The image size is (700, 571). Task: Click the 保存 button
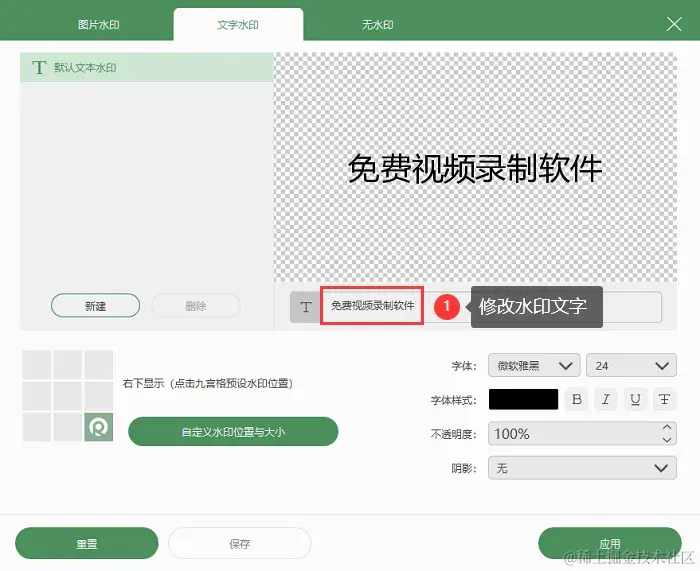(240, 543)
